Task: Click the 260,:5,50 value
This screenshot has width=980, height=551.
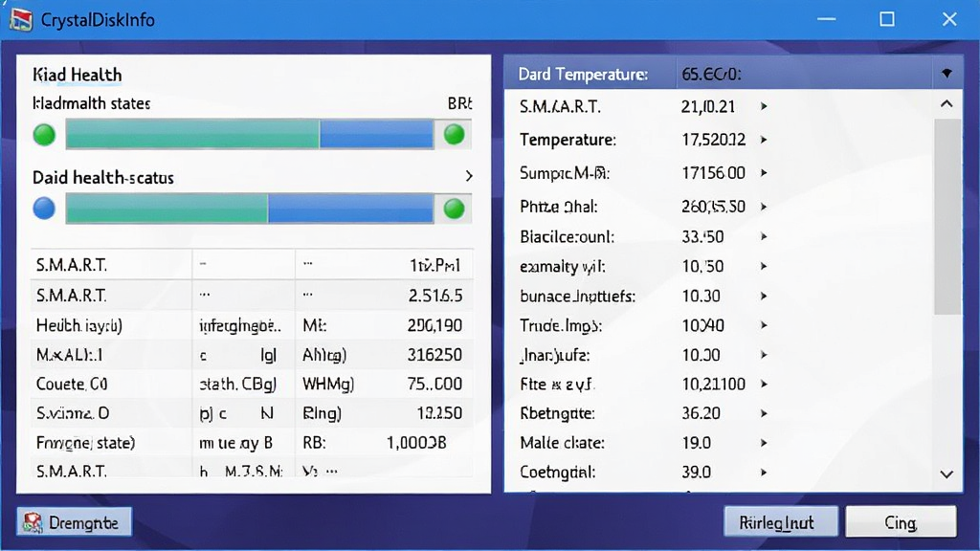Action: 713,207
